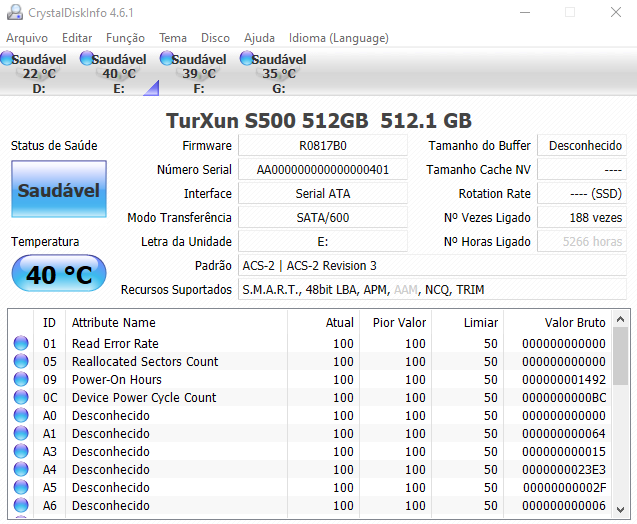Click raw value 00000000002F
The width and height of the screenshot is (637, 524).
point(564,487)
